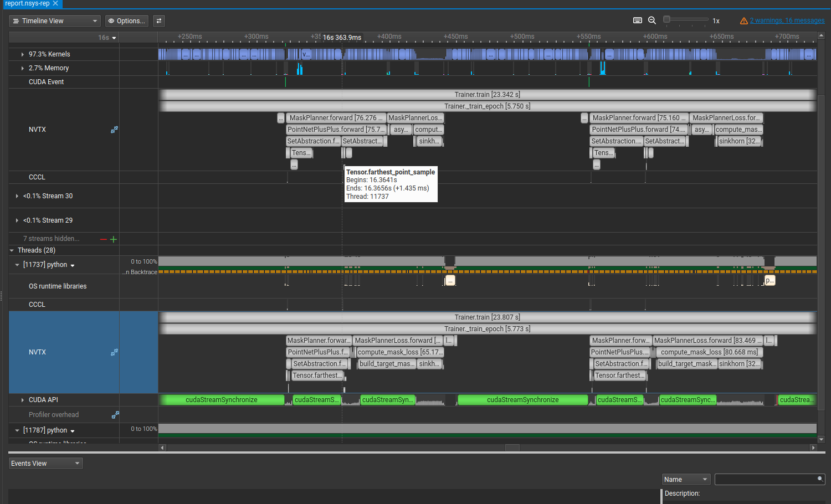Click the swap arrows icon beside Options
Viewport: 831px width, 504px height.
pos(159,21)
